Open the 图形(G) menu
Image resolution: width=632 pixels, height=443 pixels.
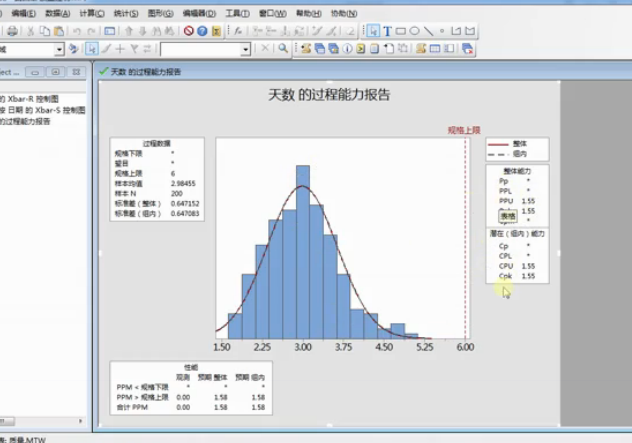click(160, 13)
